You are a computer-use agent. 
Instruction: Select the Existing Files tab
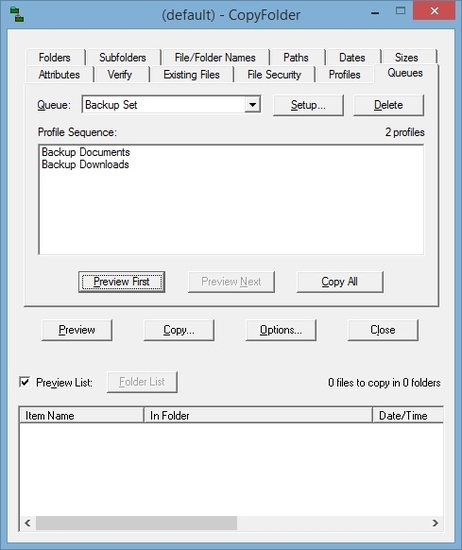tap(191, 74)
